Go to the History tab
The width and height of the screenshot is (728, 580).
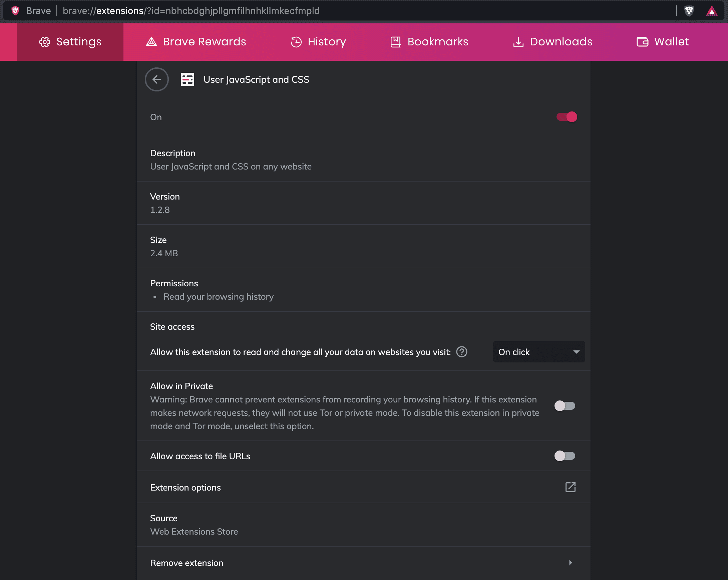[x=318, y=42]
